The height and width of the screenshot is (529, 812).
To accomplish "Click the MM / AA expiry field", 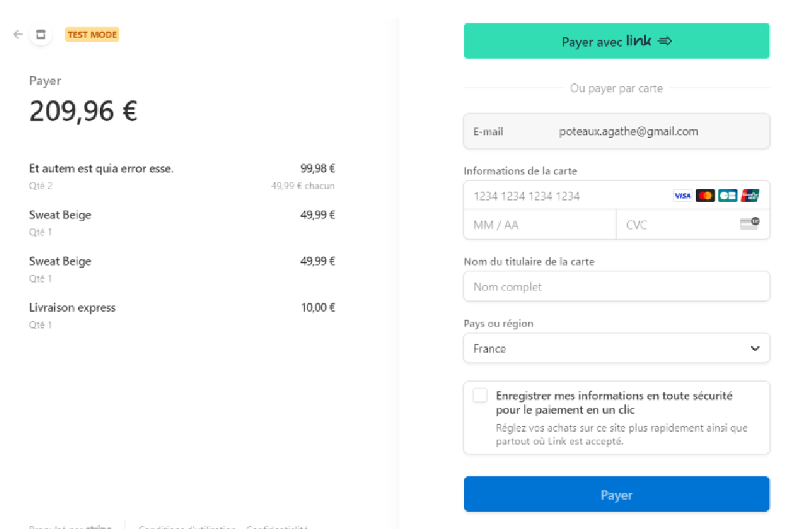I will [x=540, y=225].
